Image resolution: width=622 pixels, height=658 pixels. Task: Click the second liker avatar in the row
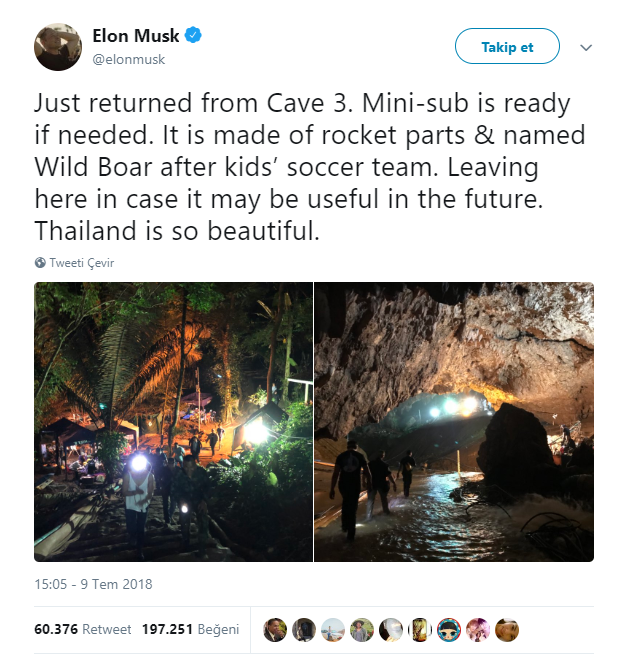click(304, 630)
